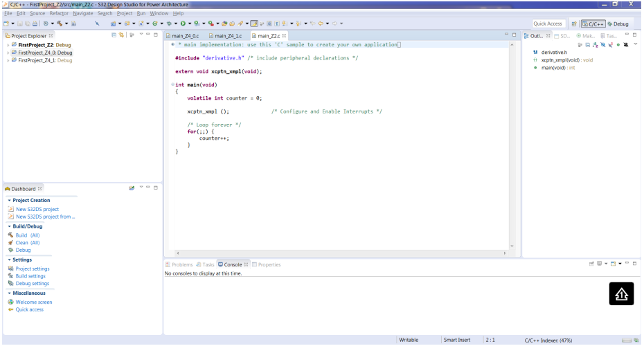Toggle Link with Editor in Project Explorer
This screenshot has width=644, height=346.
122,35
